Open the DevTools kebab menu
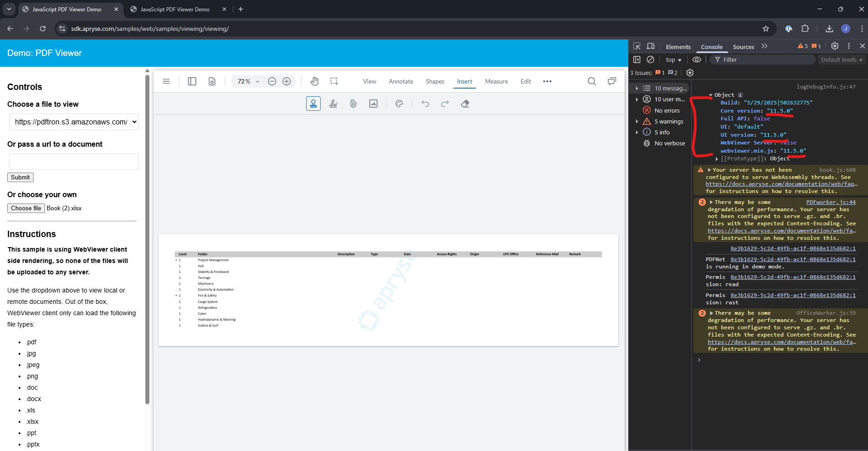Screen dimensions: 868x451 pyautogui.click(x=848, y=46)
